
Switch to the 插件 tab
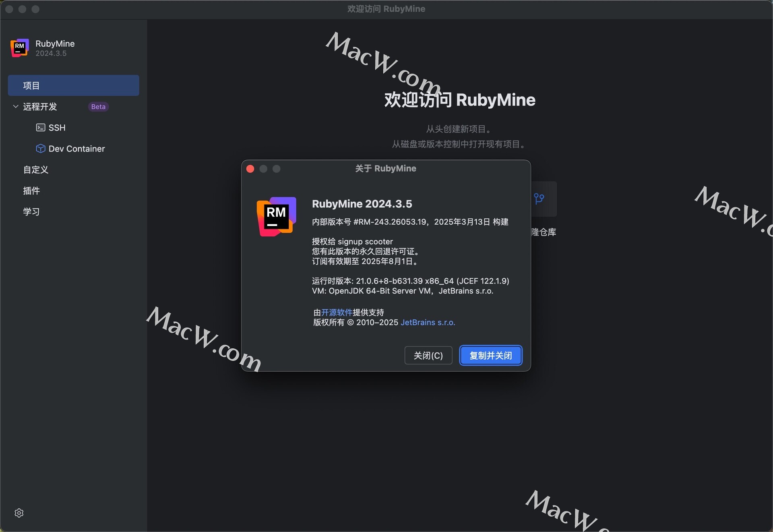(31, 190)
